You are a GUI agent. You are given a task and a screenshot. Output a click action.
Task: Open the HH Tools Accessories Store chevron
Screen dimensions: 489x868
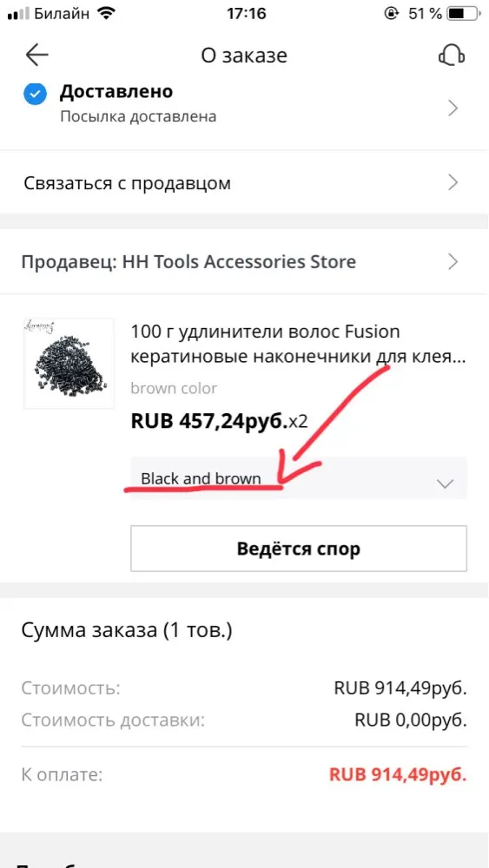coord(453,262)
